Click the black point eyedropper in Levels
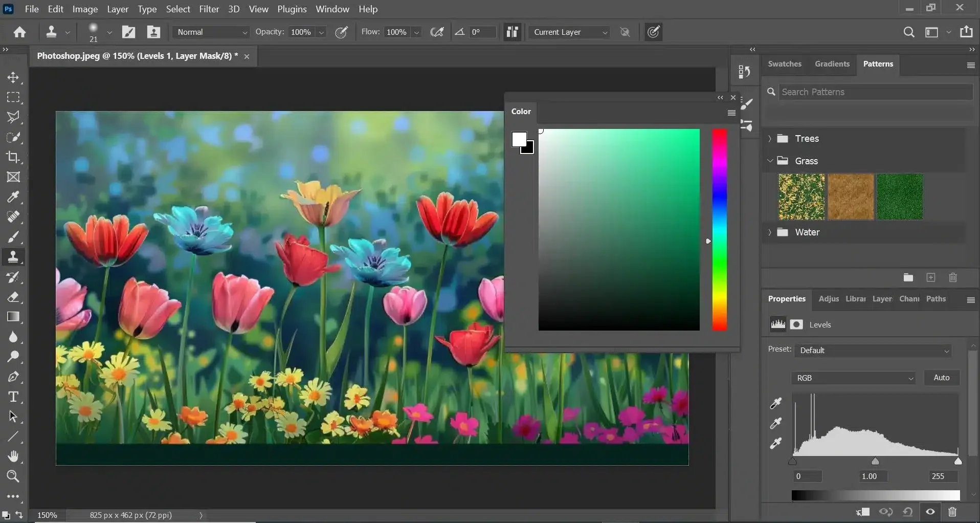The image size is (980, 523). click(776, 403)
